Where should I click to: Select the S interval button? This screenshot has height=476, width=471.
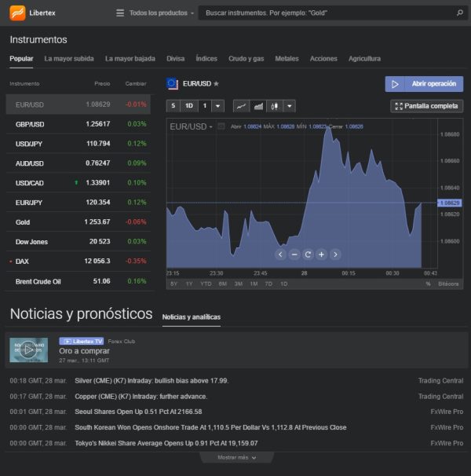(x=173, y=106)
